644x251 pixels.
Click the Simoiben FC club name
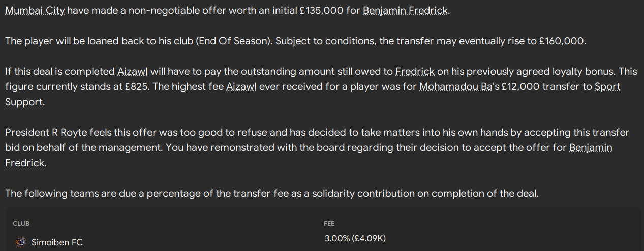point(57,242)
